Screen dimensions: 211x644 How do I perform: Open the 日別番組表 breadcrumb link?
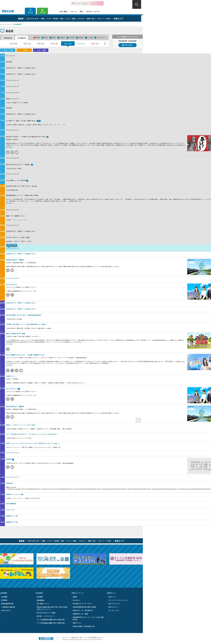point(17,24)
